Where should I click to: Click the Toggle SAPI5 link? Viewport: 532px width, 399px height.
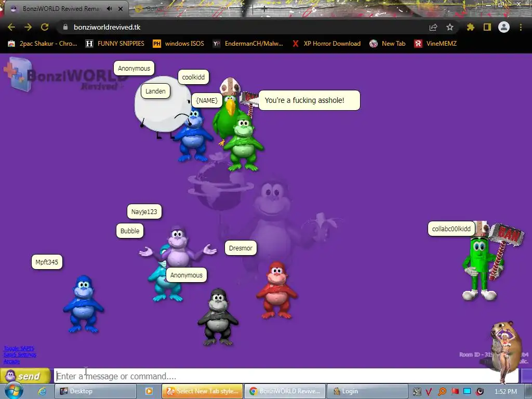click(x=19, y=349)
